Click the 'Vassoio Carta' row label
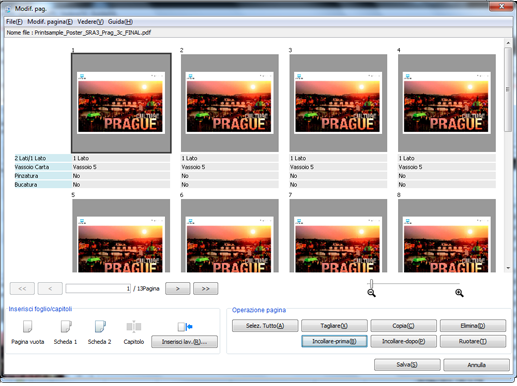The width and height of the screenshot is (517, 386). click(x=43, y=167)
